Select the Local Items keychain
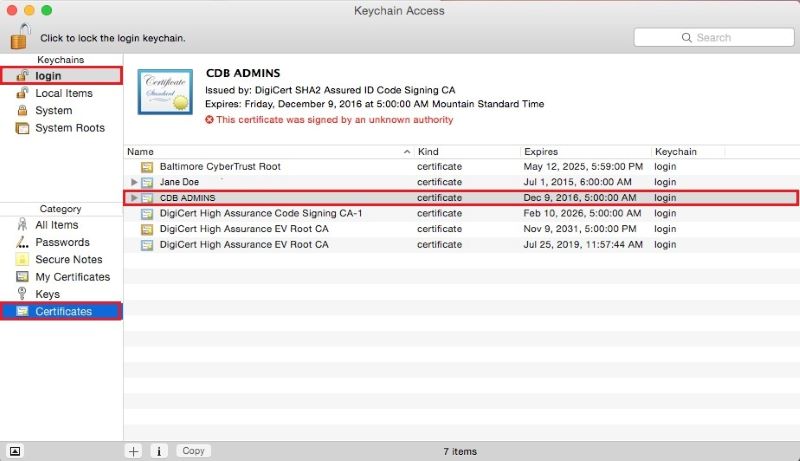This screenshot has height=461, width=800. coord(63,93)
